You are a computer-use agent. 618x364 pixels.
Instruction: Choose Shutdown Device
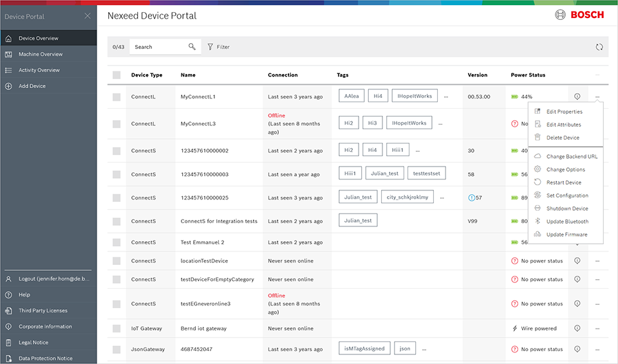(566, 208)
